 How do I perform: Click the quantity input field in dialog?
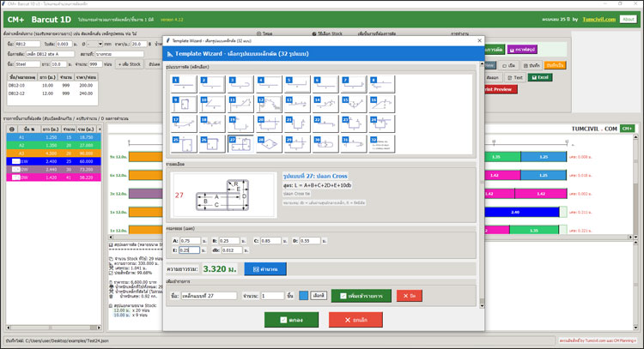272,295
